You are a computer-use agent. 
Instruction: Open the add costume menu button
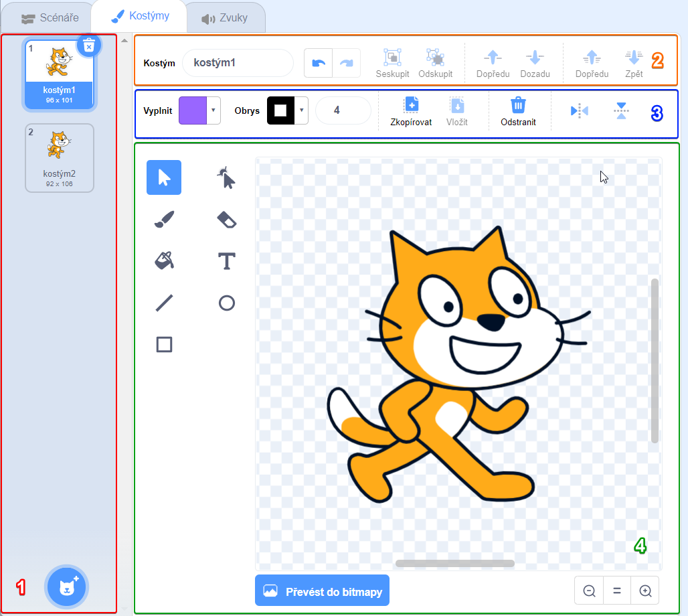[x=66, y=587]
